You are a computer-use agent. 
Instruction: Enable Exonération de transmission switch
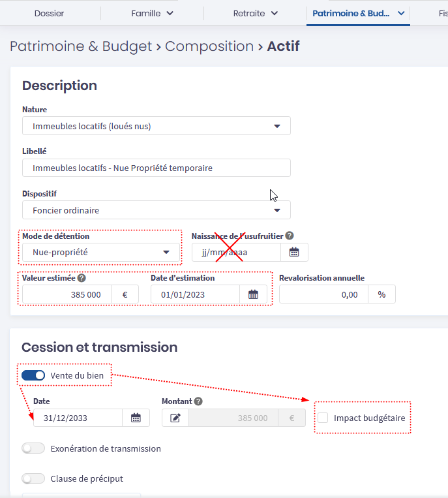[33, 448]
